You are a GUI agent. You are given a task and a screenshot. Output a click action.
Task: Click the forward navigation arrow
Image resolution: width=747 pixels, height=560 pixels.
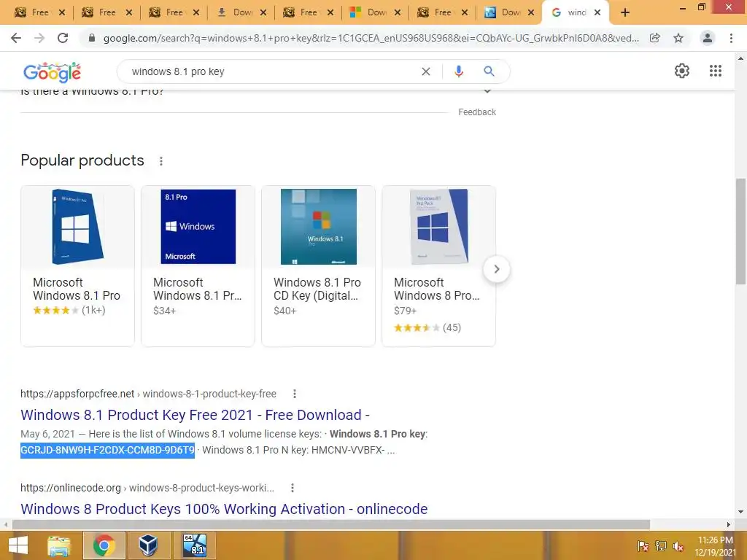click(39, 38)
